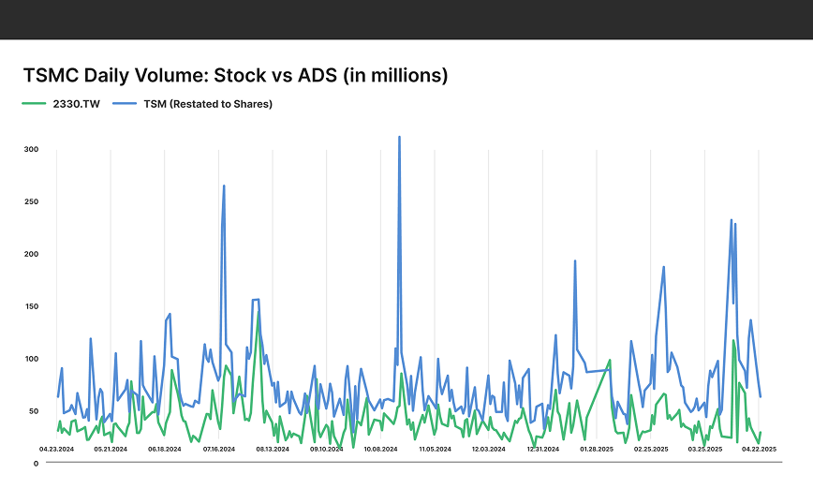Click the 0 baseline y-axis label
This screenshot has width=813, height=504.
pos(36,463)
